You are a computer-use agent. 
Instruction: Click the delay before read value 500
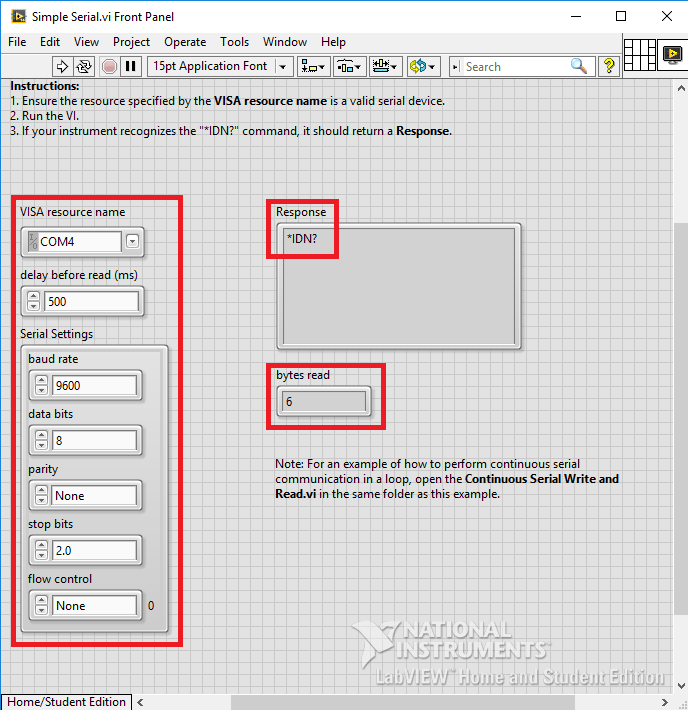[91, 302]
